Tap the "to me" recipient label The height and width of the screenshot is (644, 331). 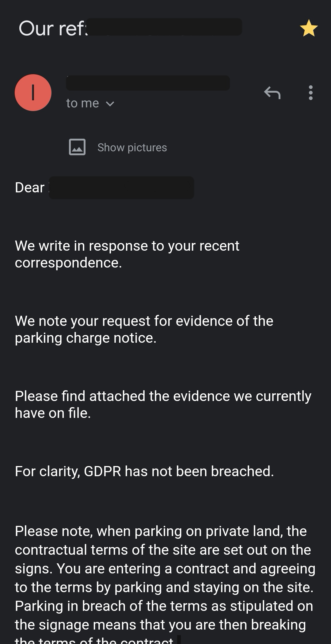(82, 103)
